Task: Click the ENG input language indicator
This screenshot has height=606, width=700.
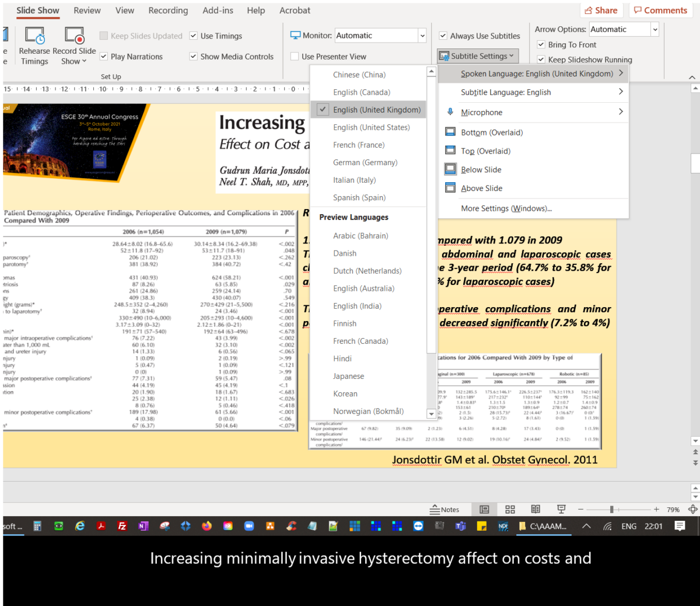Action: (x=629, y=526)
